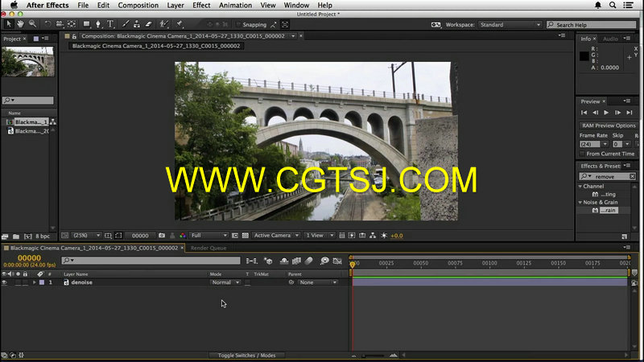Click the Comp Flowchart icon in viewer
This screenshot has width=644, height=362.
tap(373, 236)
